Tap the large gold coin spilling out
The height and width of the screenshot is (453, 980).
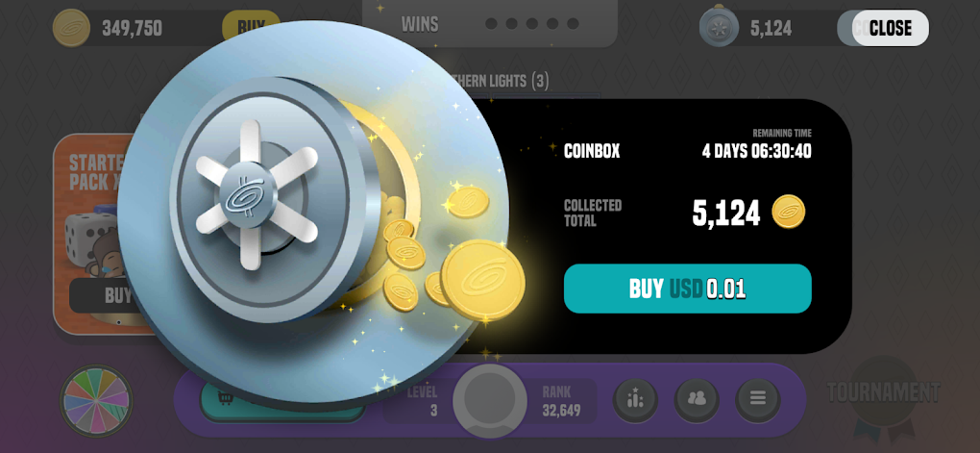[482, 280]
